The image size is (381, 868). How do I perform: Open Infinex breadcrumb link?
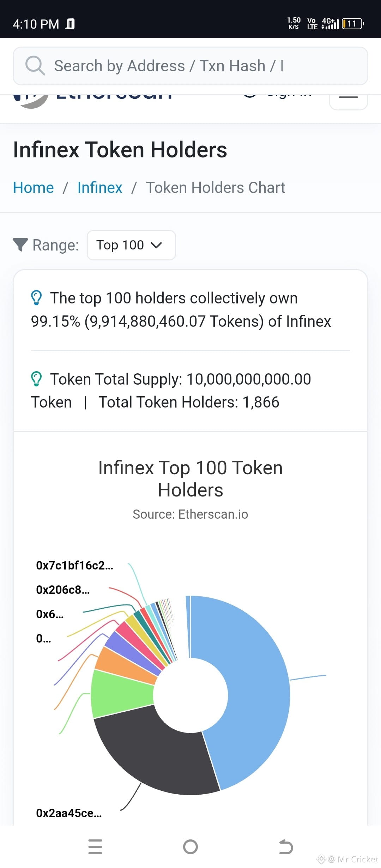100,188
